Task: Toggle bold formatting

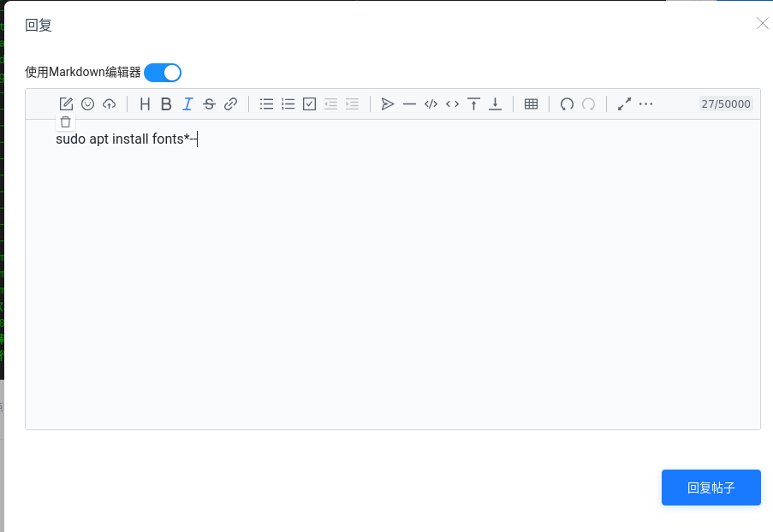Action: (166, 104)
